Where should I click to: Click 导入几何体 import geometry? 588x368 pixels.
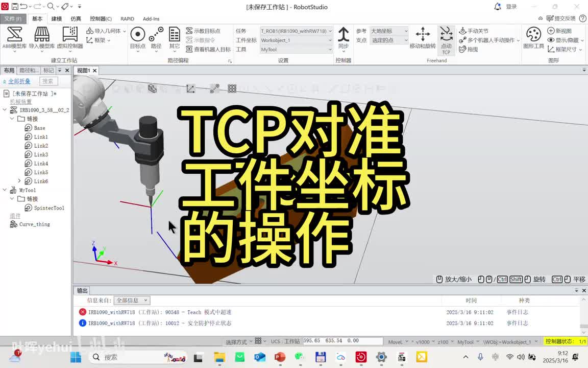tap(106, 31)
